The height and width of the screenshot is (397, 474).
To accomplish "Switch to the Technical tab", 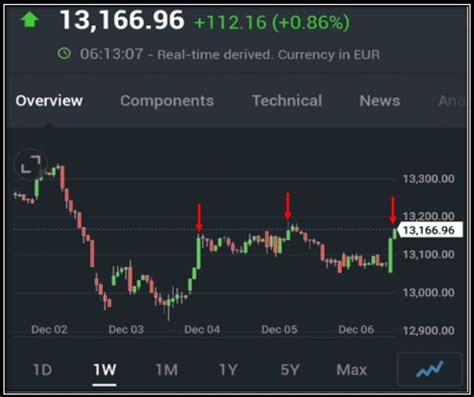I will click(287, 101).
